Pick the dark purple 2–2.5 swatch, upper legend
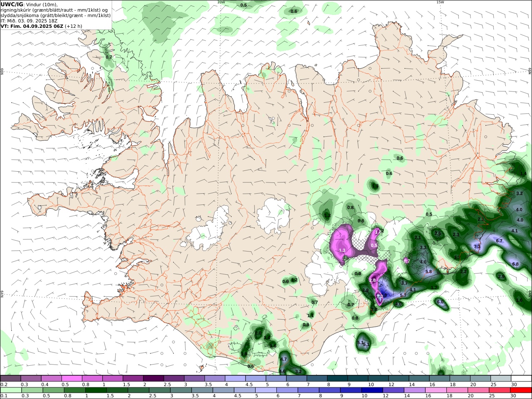Viewport: 532px width, 399px height. point(153,378)
